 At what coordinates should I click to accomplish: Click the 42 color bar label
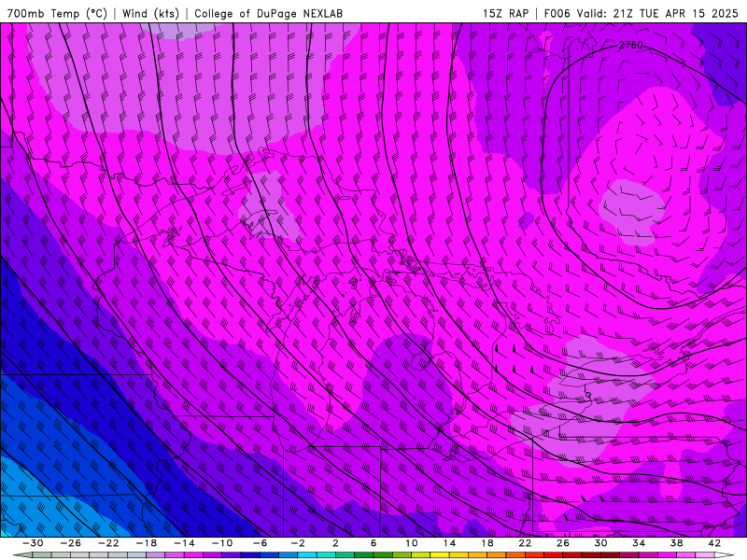(x=714, y=543)
